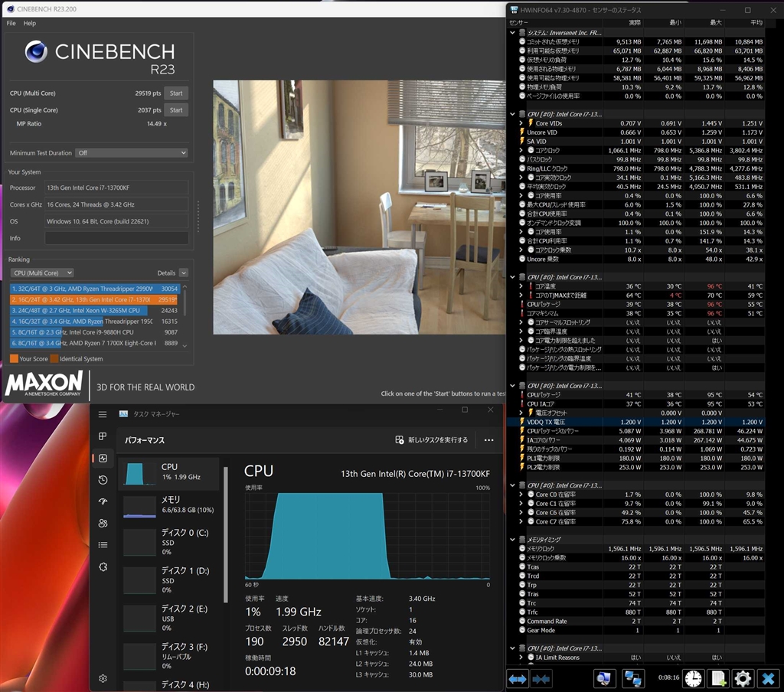Click Cinebench rendered room image

click(360, 207)
